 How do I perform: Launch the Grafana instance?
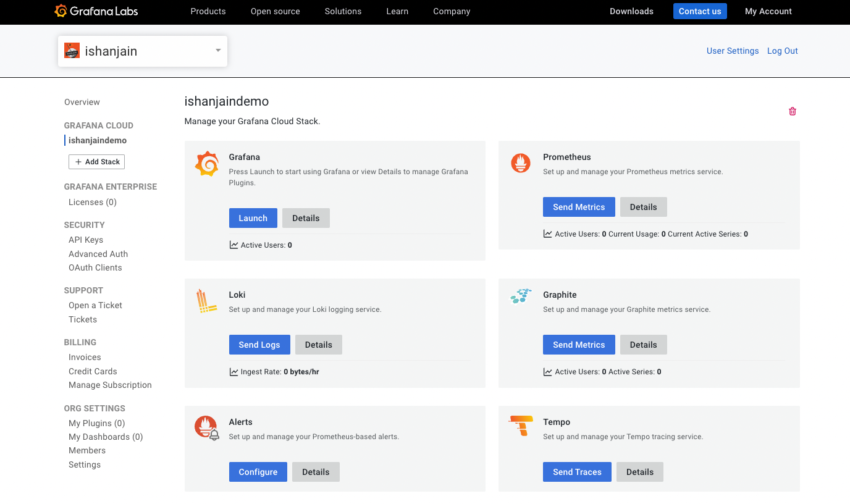pyautogui.click(x=253, y=218)
